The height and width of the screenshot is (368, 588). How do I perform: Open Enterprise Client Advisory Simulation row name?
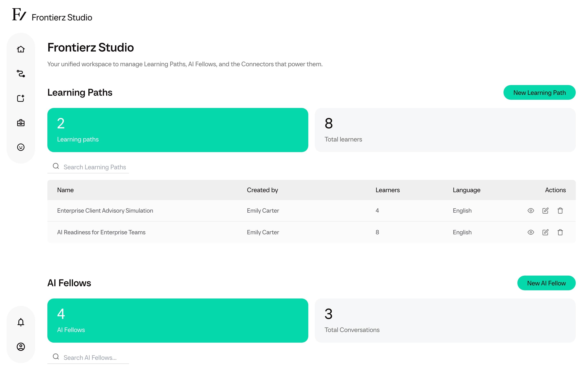(105, 211)
